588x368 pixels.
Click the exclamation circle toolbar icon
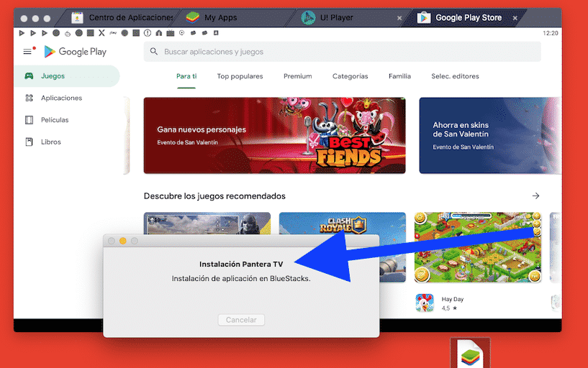(148, 33)
